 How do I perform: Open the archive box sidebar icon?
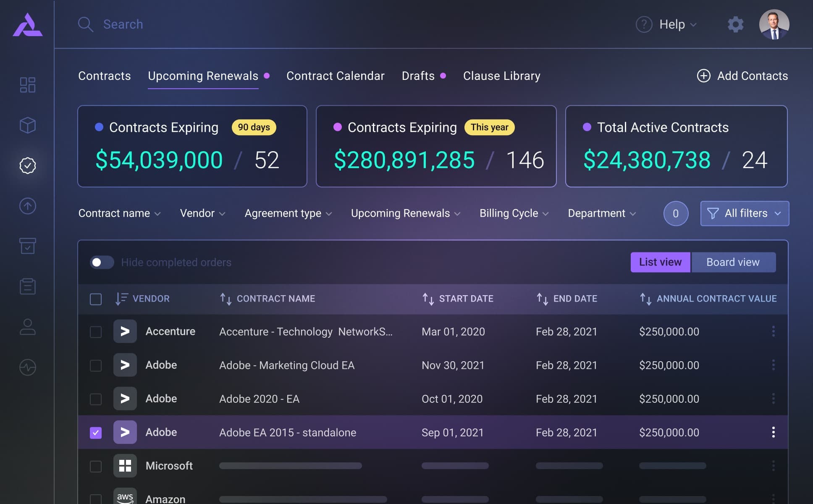[x=28, y=246]
